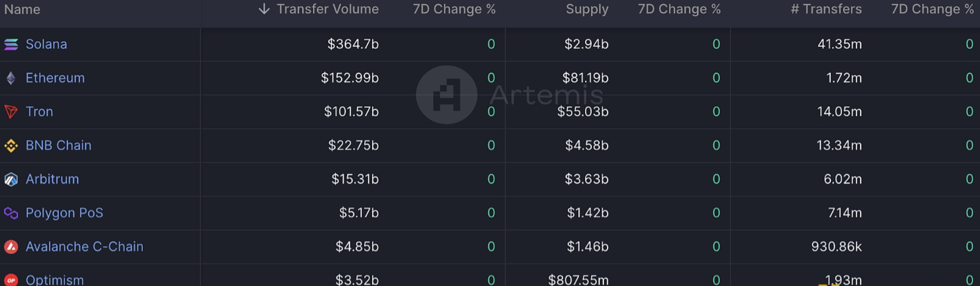Click the red Avalanche C-Chain logo icon
980x286 pixels.
[x=11, y=247]
